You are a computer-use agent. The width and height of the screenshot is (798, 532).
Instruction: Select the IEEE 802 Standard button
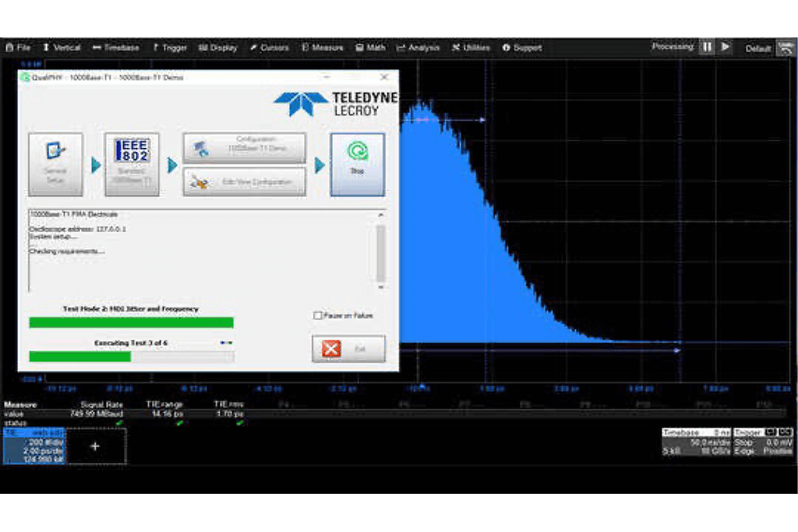(x=132, y=164)
